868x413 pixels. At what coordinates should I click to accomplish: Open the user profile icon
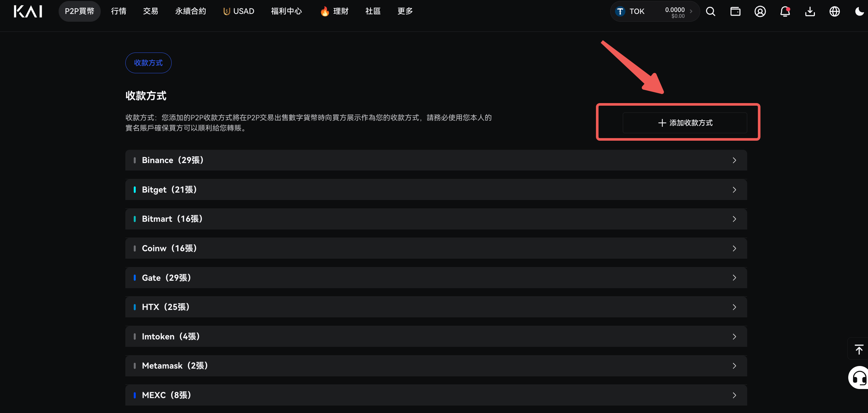tap(760, 11)
